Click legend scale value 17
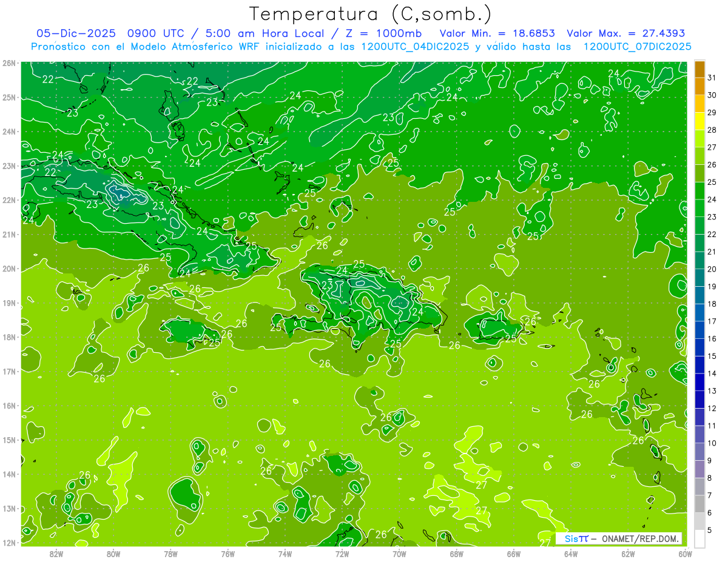This screenshot has width=728, height=562. (x=712, y=321)
